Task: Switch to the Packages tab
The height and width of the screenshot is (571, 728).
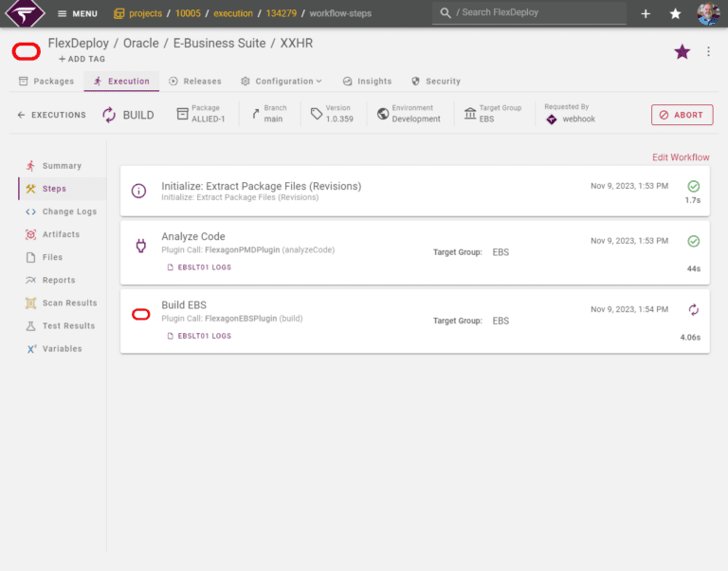Action: pos(46,82)
